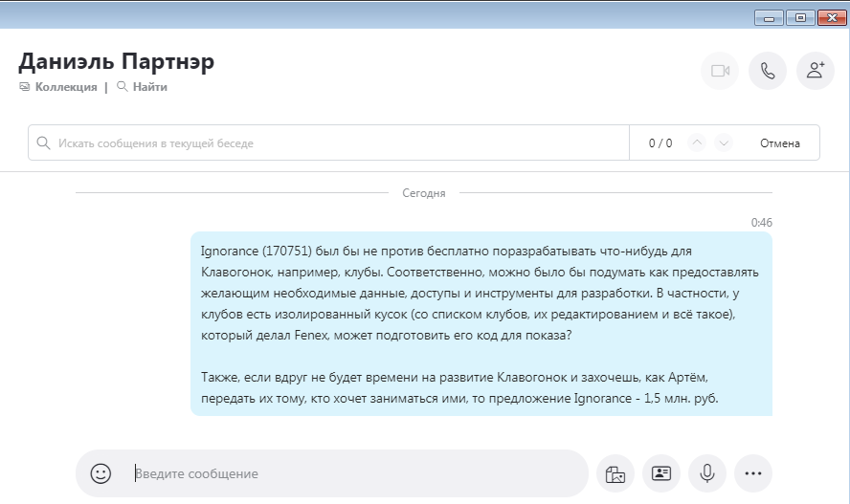850x504 pixels.
Task: Cancel the search with Отмена
Action: [x=779, y=143]
